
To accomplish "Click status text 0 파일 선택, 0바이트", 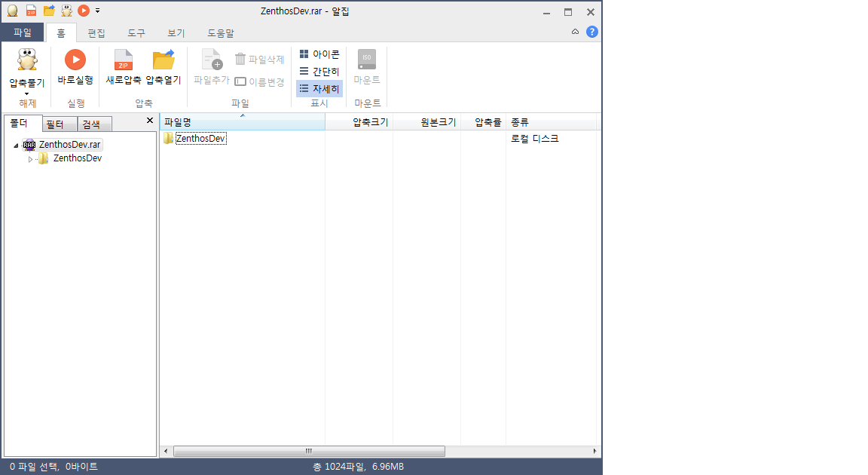I will (x=53, y=467).
